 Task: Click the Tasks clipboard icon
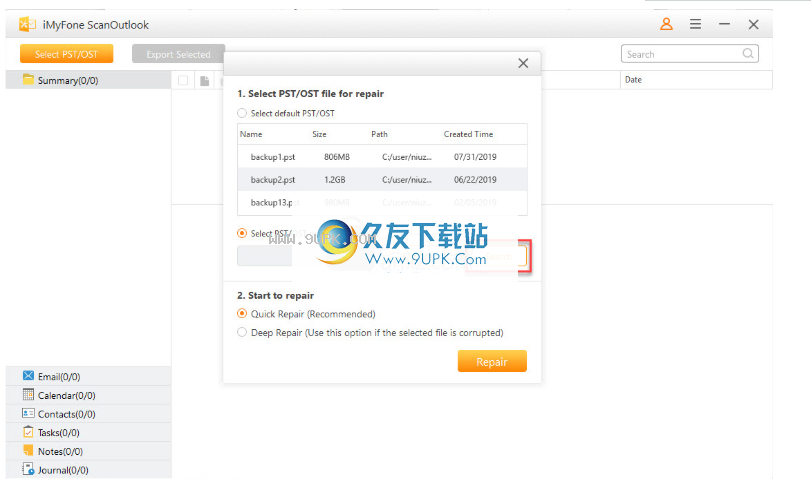point(28,432)
